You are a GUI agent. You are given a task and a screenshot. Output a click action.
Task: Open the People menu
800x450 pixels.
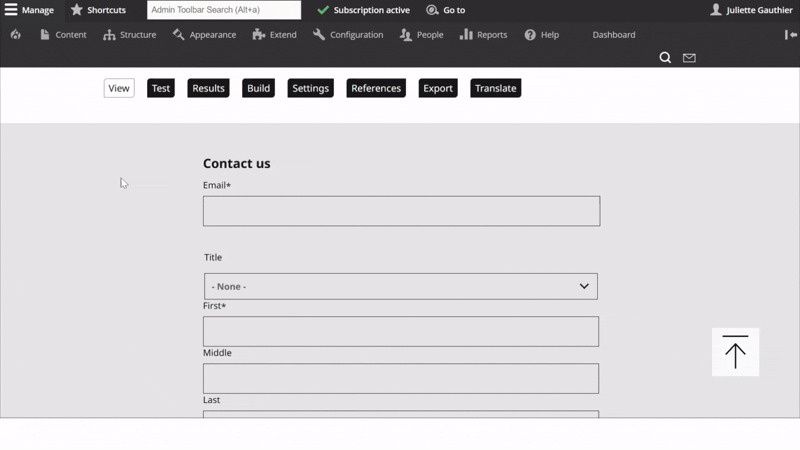coord(421,34)
